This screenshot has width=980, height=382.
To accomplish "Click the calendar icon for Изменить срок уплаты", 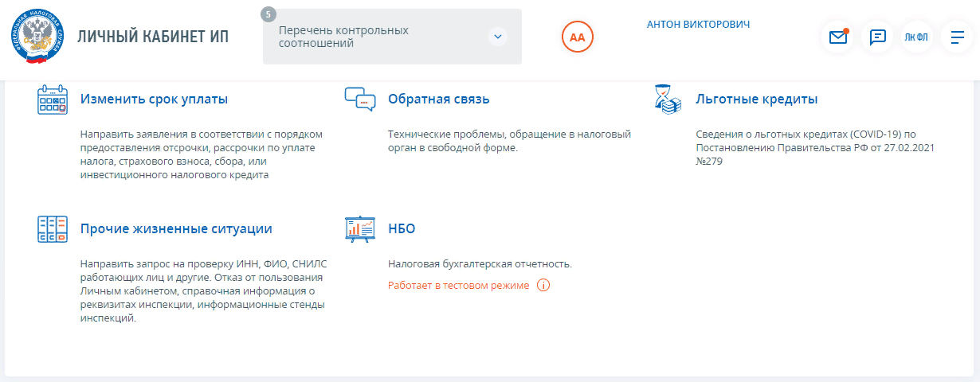I will point(53,100).
